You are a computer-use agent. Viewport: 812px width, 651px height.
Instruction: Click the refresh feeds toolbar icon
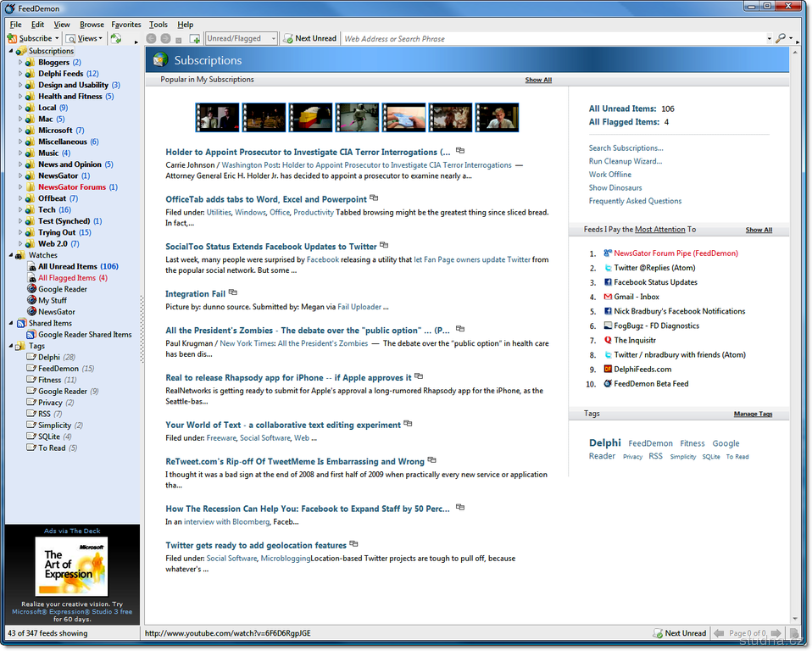click(116, 38)
